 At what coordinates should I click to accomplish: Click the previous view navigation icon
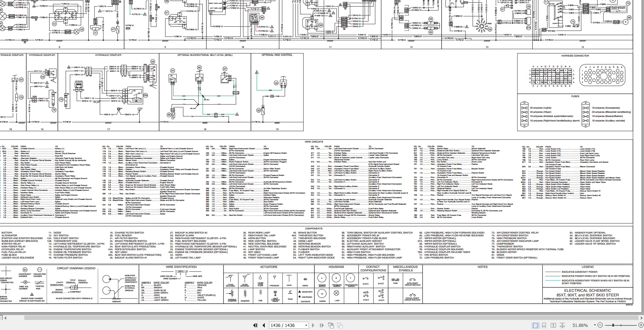331,325
